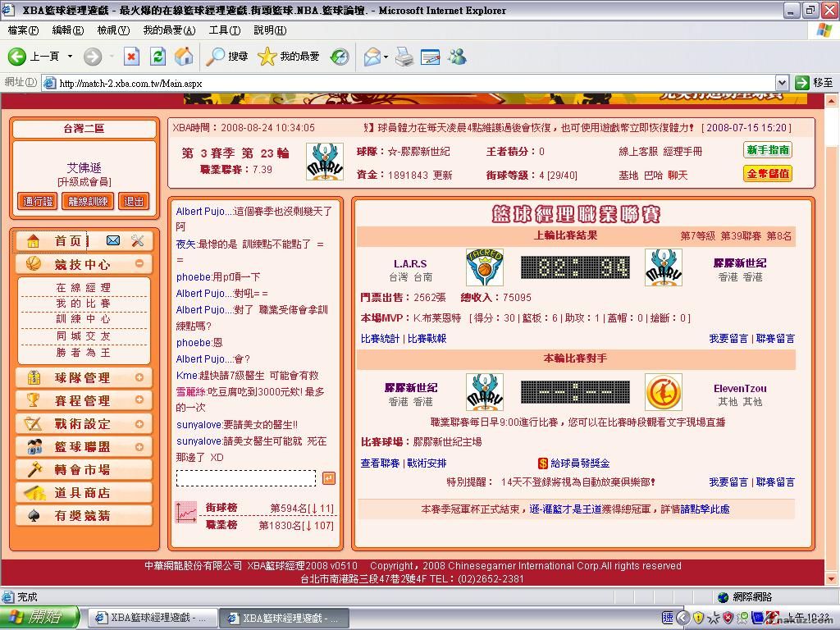This screenshot has width=840, height=630.
Task: Click the Windows Start button
Action: pos(39,618)
